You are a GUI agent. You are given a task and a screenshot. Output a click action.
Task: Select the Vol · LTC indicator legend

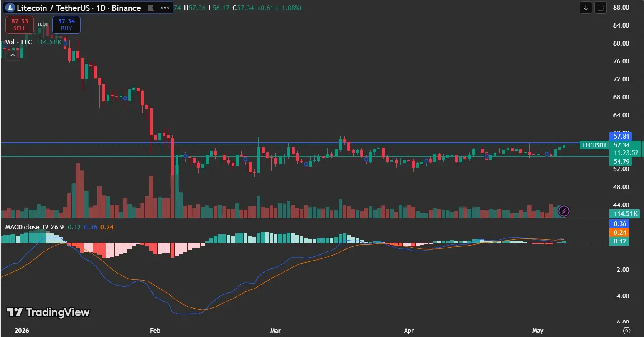tap(18, 42)
